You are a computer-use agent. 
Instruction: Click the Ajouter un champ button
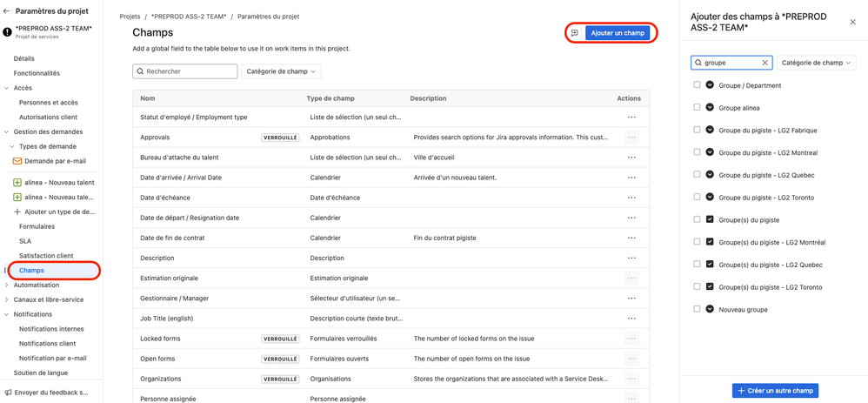618,33
